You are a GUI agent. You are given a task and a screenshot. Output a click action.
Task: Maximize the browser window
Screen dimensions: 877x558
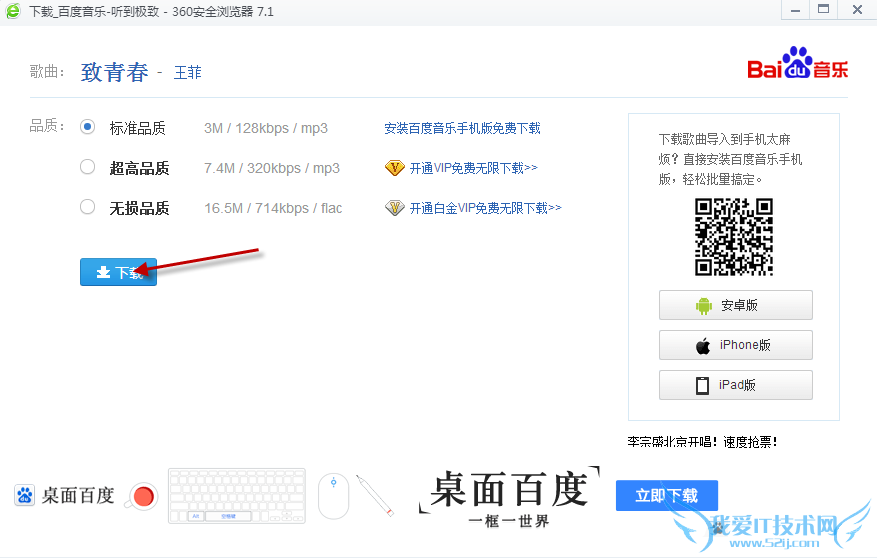click(823, 10)
